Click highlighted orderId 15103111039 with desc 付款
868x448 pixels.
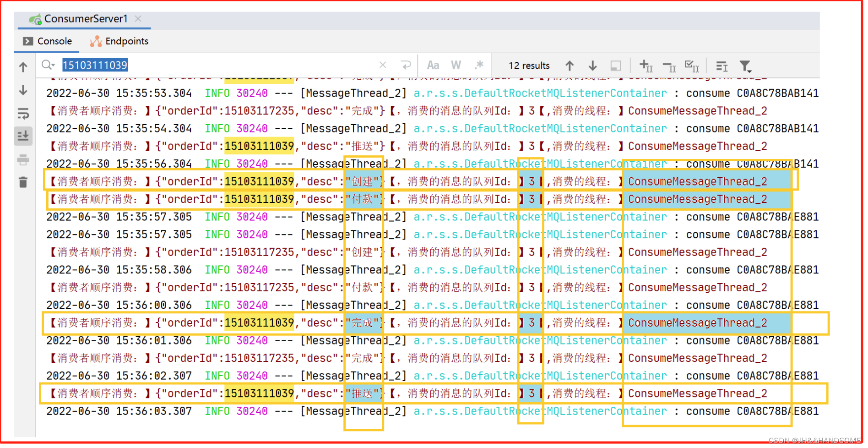pyautogui.click(x=259, y=199)
